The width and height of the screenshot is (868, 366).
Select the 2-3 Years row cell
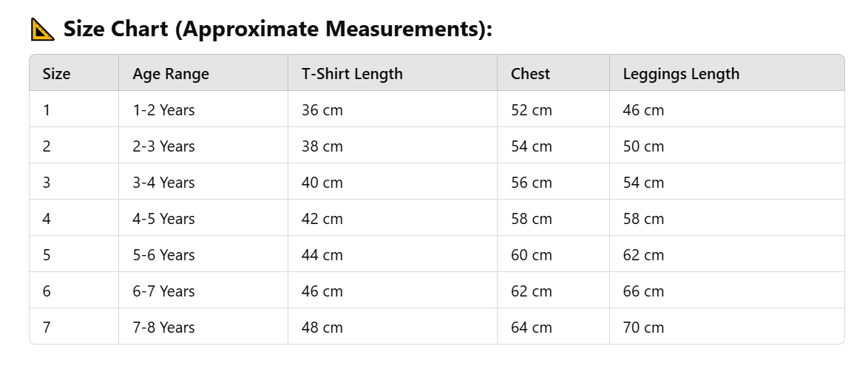click(x=203, y=146)
